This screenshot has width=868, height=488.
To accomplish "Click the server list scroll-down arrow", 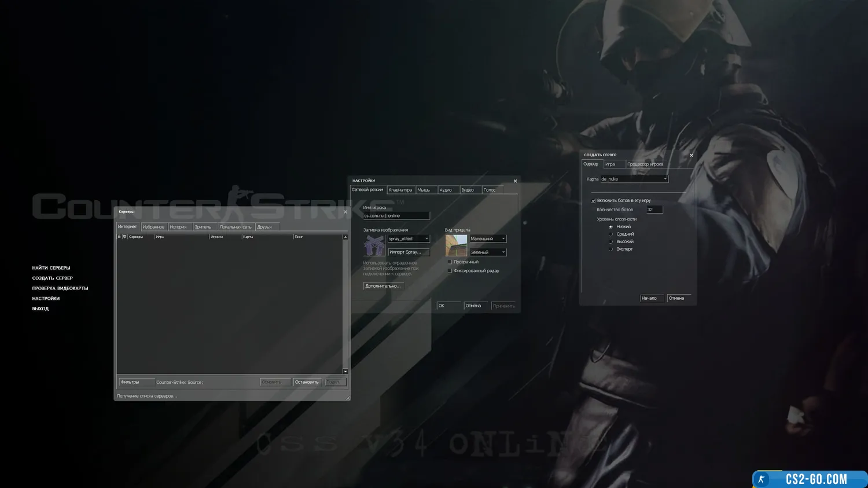I will (x=345, y=372).
